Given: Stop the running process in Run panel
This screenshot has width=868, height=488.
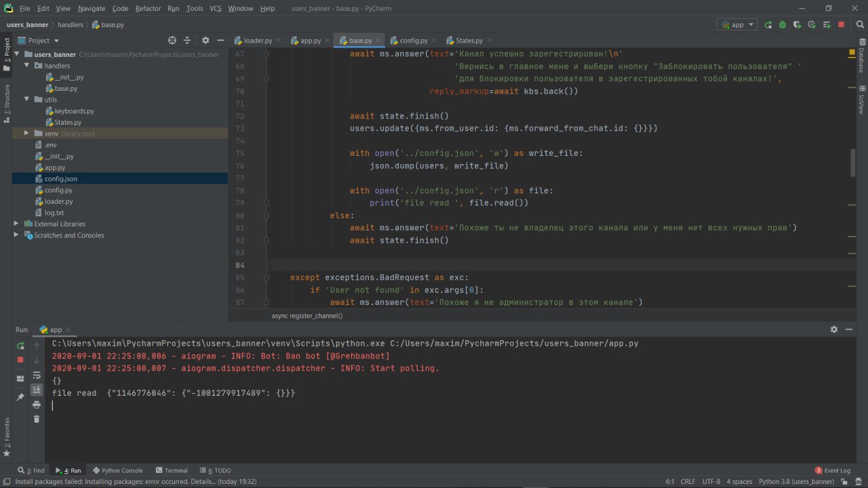Looking at the screenshot, I should coord(20,359).
